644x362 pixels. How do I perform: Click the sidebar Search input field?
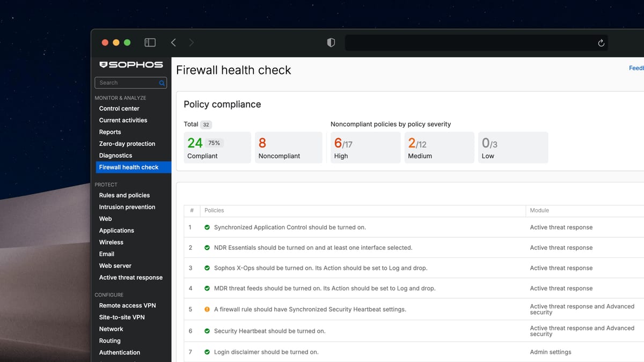point(130,83)
